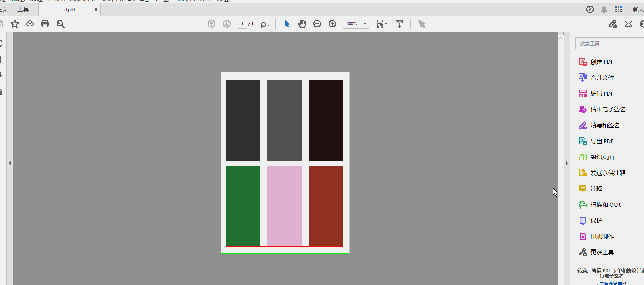Viewport: 644px width, 285px height.
Task: Open the 工具 tab
Action: [x=23, y=10]
